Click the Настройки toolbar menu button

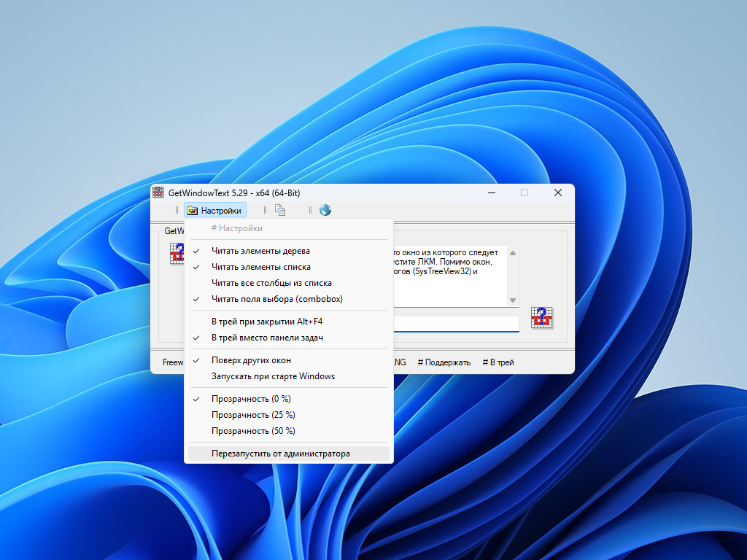click(214, 211)
